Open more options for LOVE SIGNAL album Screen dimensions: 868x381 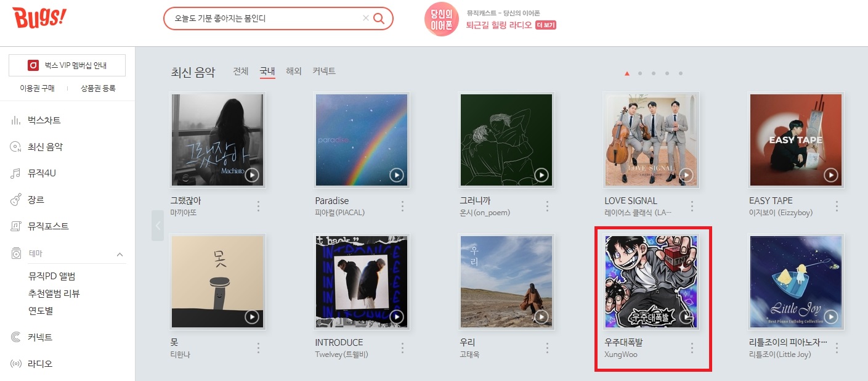tap(692, 206)
